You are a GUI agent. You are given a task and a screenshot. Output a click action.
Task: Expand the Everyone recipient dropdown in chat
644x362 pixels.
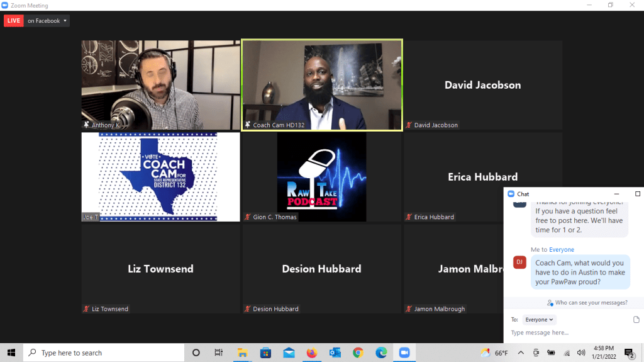point(539,320)
